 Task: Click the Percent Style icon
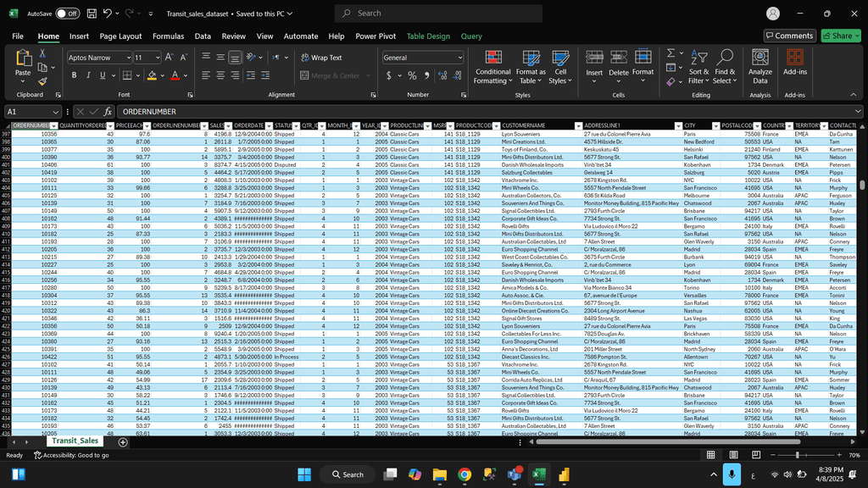[412, 75]
